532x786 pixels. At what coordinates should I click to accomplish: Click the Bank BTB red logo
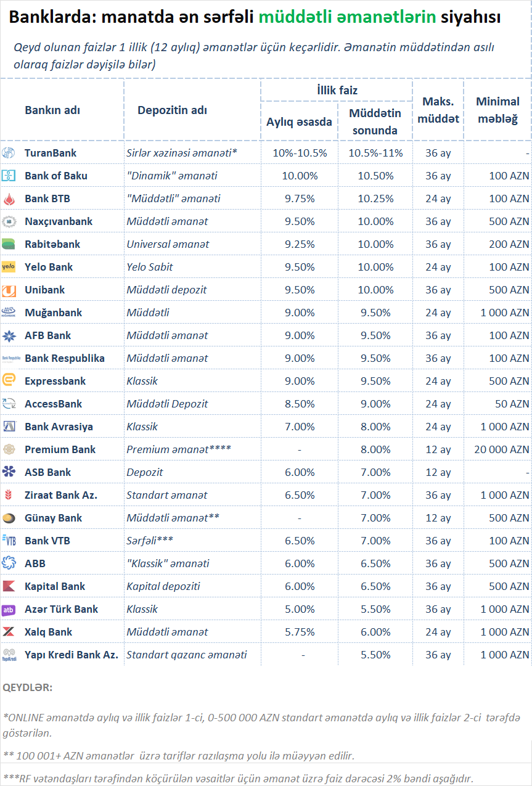click(x=9, y=199)
